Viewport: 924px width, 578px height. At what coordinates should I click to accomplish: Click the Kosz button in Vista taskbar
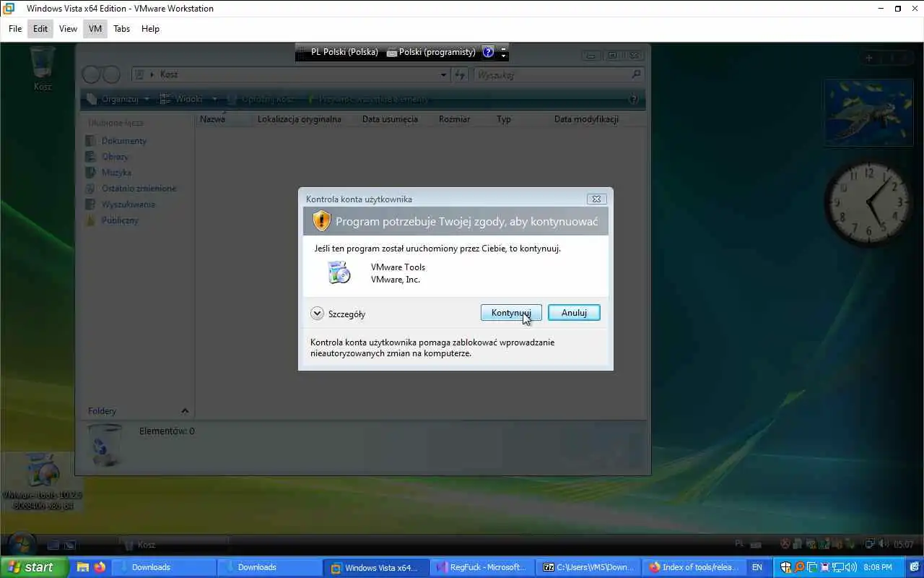[173, 545]
